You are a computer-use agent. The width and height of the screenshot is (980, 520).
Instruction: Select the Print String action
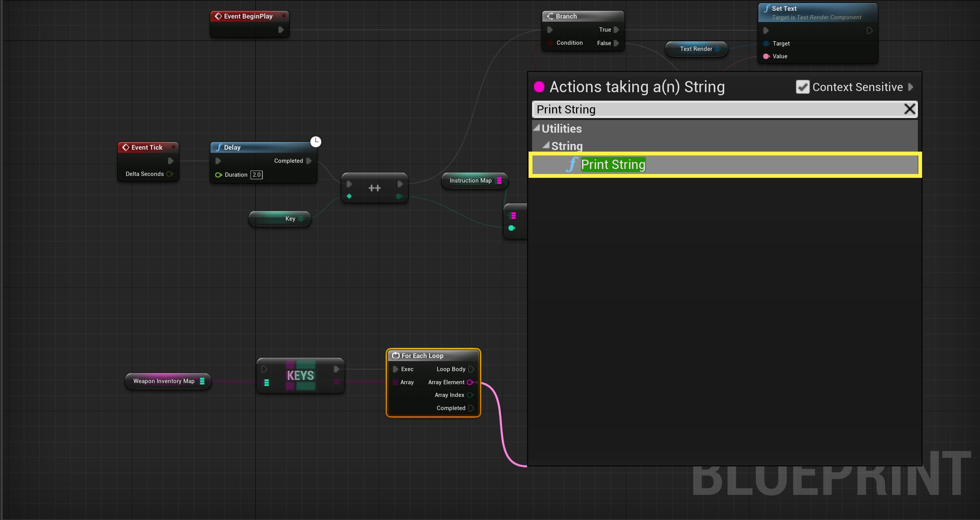click(x=613, y=165)
